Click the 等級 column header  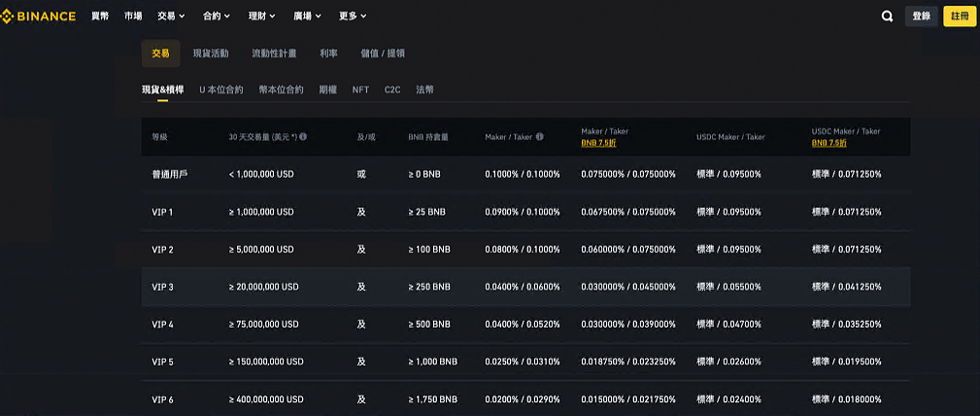(160, 137)
